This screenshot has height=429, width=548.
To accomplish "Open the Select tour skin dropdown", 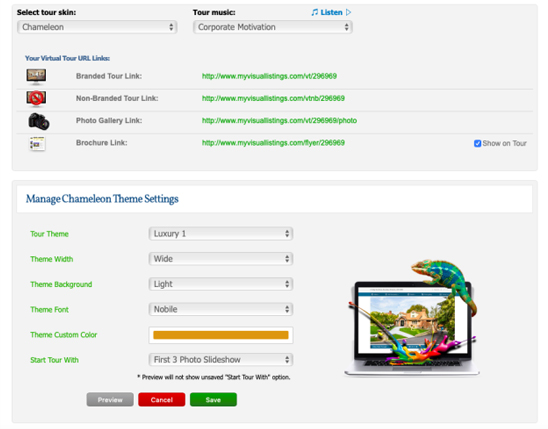I will click(97, 27).
